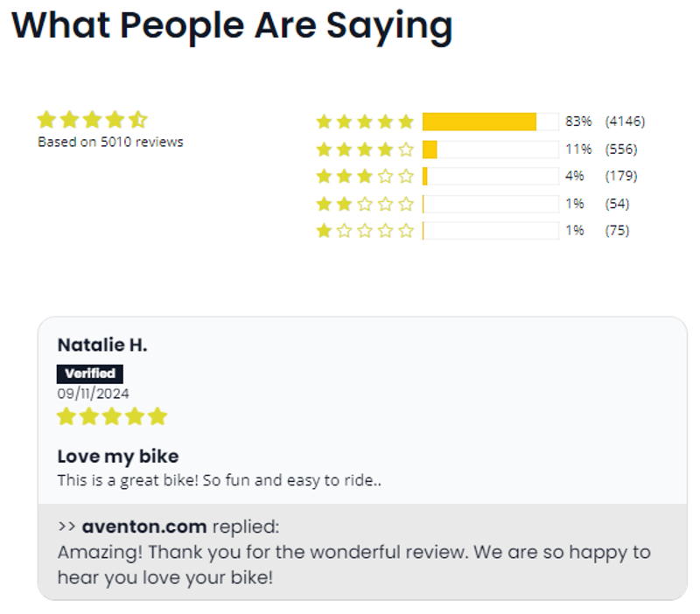Click the Based on 5010 reviews text
Screen dimensions: 700x614
tap(110, 142)
